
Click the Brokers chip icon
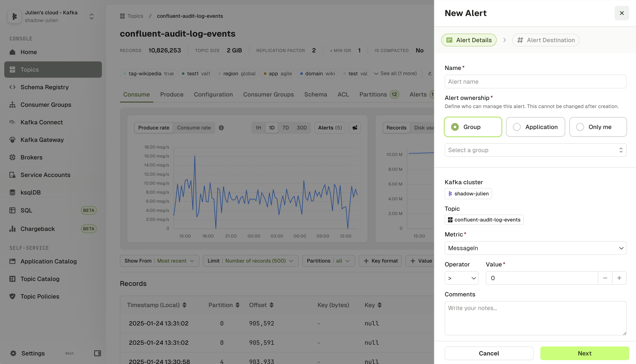12,157
